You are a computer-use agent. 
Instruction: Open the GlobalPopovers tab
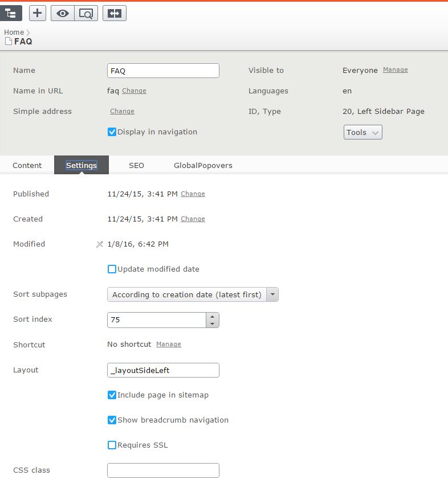(202, 165)
